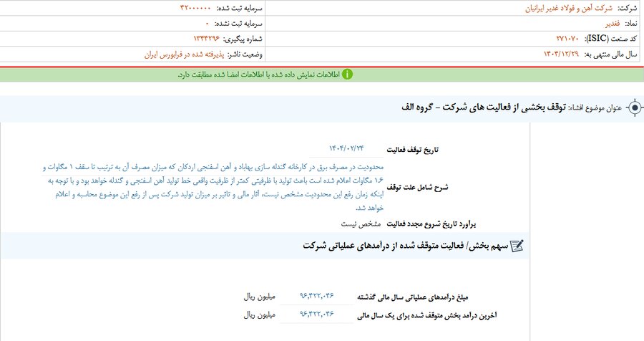Click the tracking number ۱۳۴۴۲۹۶
The image size is (644, 341).
pos(207,39)
